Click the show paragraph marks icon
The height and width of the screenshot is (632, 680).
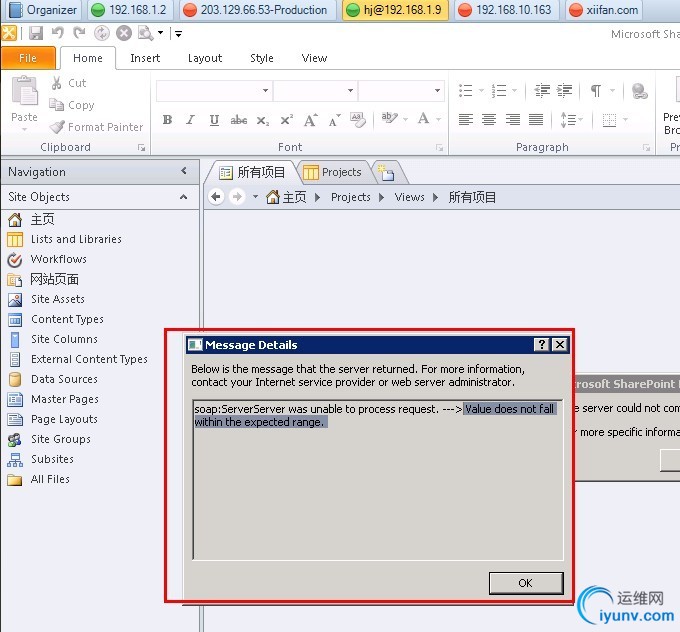596,91
